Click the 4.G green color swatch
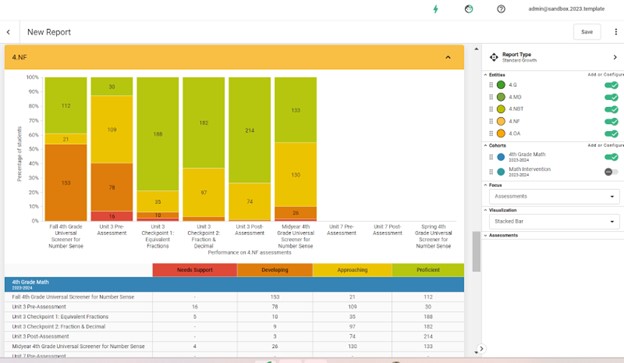Viewport: 624px width, 363px height. tap(501, 85)
